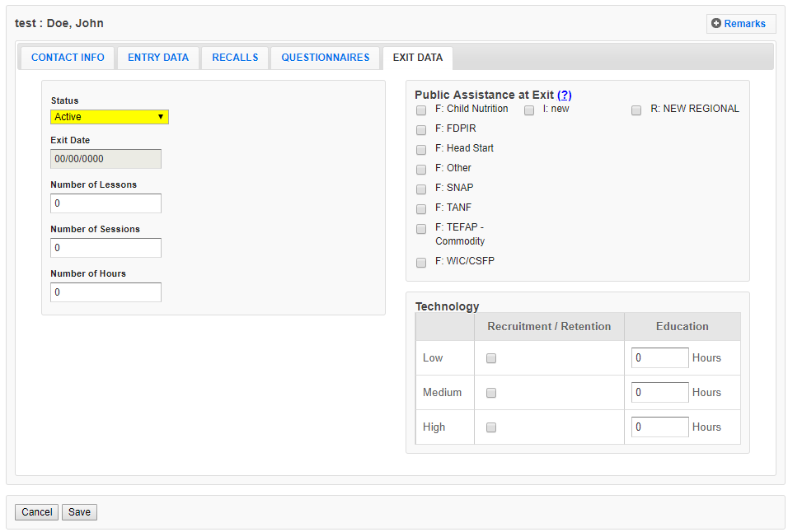The width and height of the screenshot is (788, 532).
Task: Switch to the Contact Info tab
Action: 68,58
